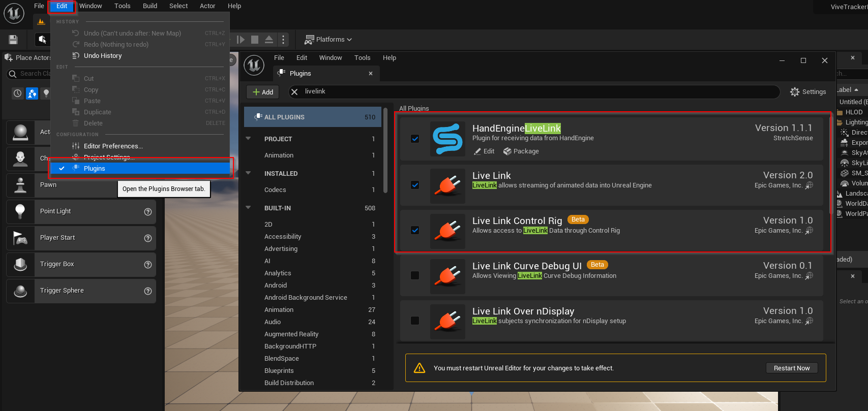Click Package under HandEngineLiveLink
Image resolution: width=868 pixels, height=411 pixels.
click(x=521, y=151)
